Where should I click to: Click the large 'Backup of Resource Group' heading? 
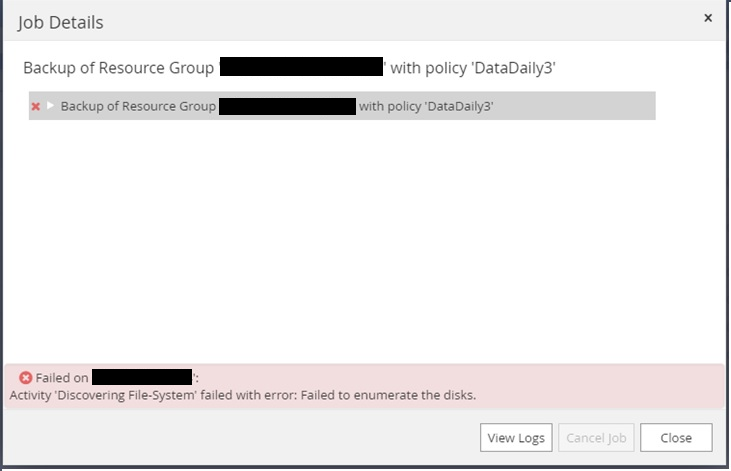118,68
